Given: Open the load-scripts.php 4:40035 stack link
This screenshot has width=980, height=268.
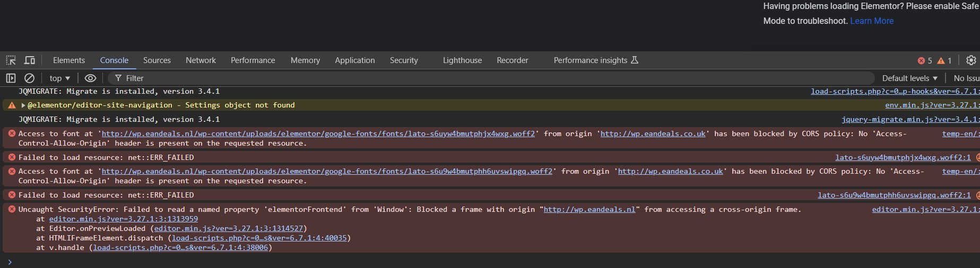Looking at the screenshot, I should point(259,238).
